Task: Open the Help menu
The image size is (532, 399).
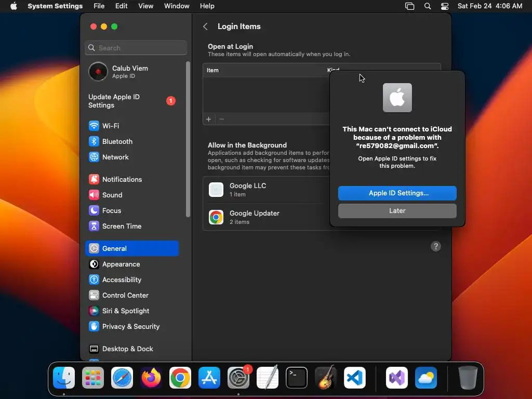Action: [207, 6]
